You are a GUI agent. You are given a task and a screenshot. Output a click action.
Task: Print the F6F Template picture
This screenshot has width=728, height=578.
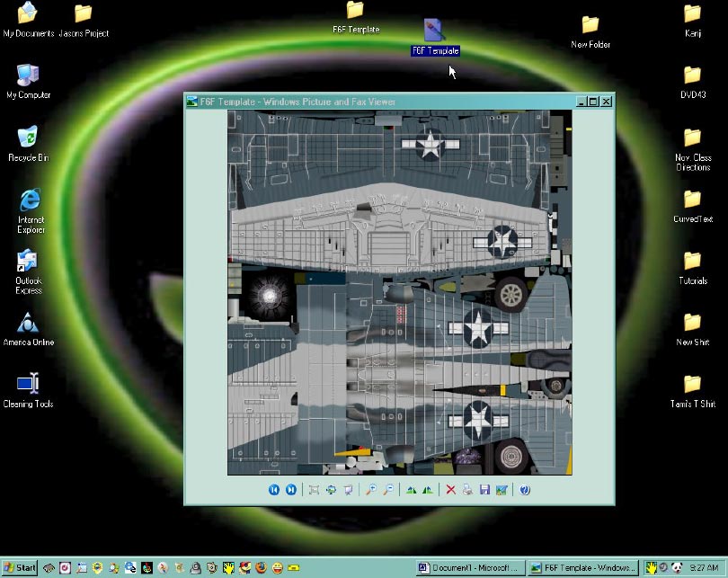coord(467,490)
